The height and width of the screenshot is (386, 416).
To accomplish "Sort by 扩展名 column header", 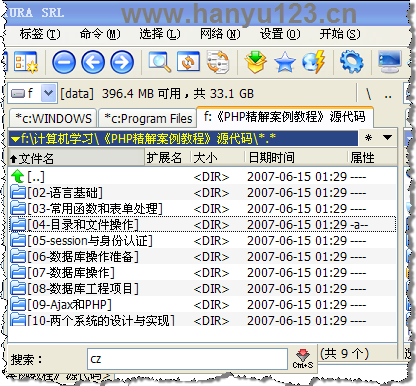I will [x=168, y=157].
